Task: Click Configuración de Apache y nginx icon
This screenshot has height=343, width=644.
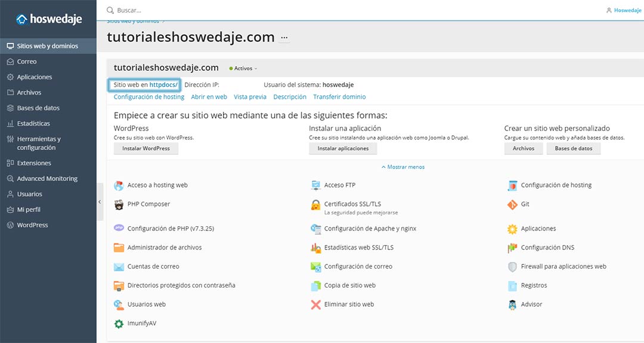Action: [x=315, y=229]
